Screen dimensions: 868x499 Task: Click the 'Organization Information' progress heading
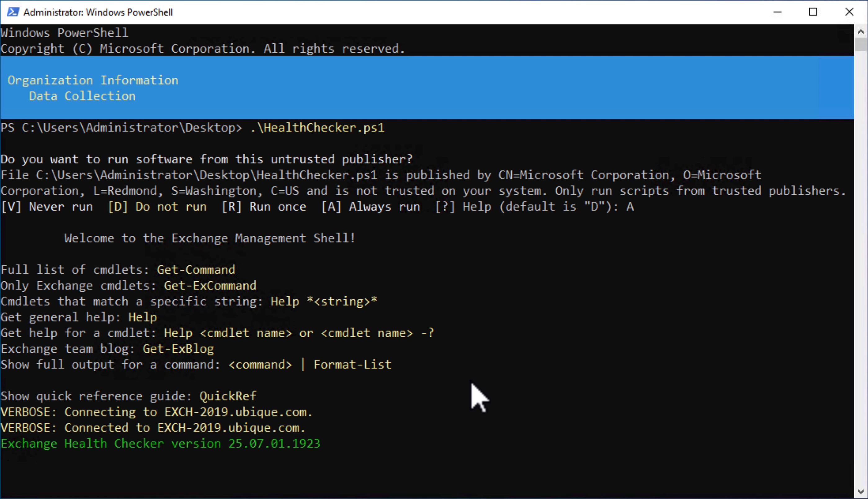click(93, 80)
